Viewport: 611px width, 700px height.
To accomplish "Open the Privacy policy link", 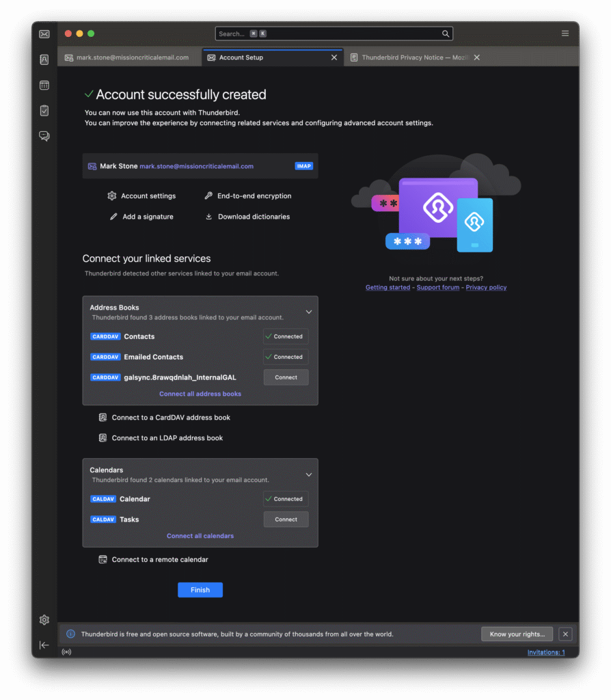I will (486, 288).
